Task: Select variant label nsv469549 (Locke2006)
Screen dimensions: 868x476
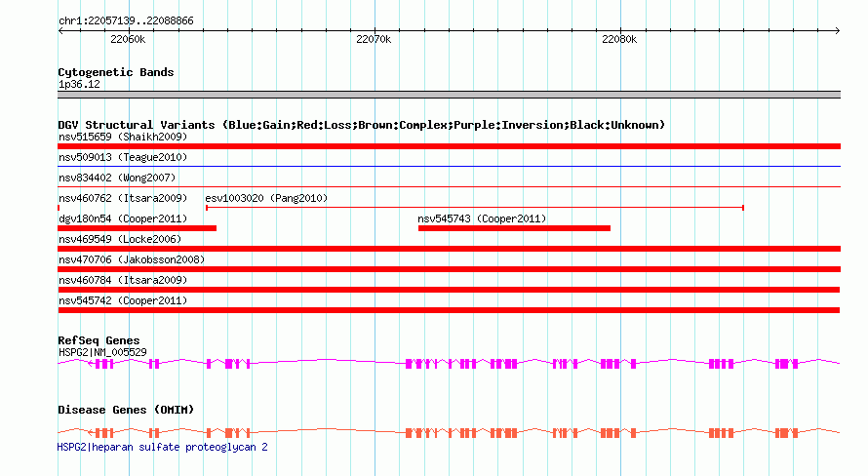Action: (x=120, y=239)
